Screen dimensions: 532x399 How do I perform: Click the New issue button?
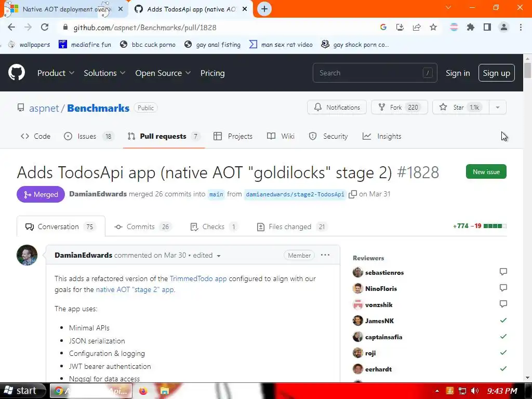(486, 171)
